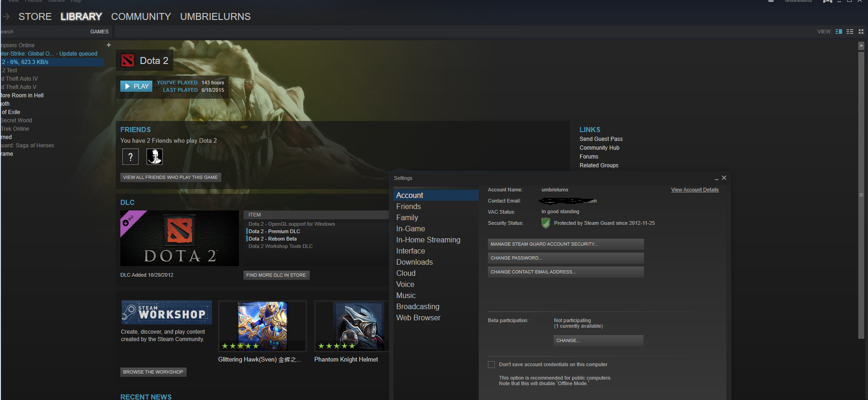Select "Dota 2 Workshop Tools DLC" item
This screenshot has width=868, height=400.
(281, 246)
